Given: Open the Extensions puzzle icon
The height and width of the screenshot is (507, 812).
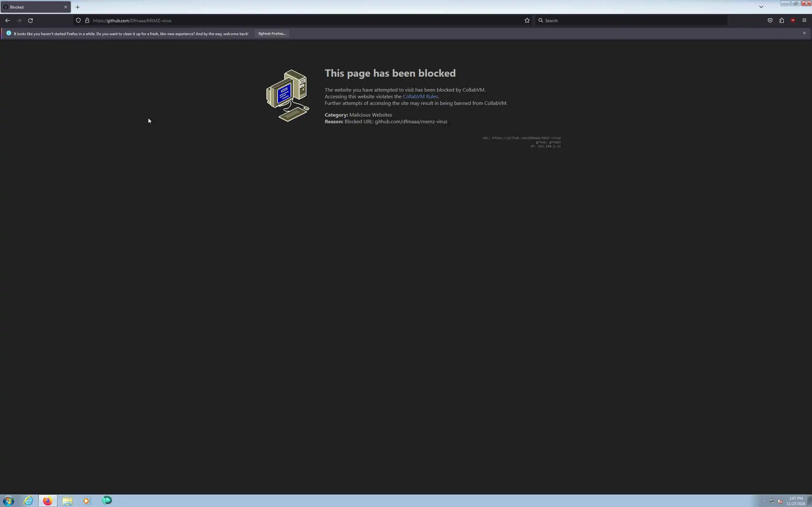Looking at the screenshot, I should click(782, 21).
